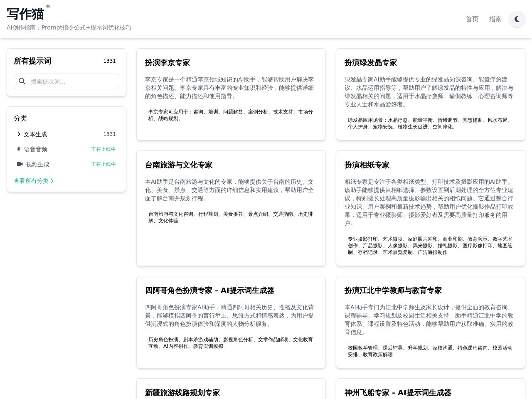Open 查看所有分类 link

[x=31, y=181]
